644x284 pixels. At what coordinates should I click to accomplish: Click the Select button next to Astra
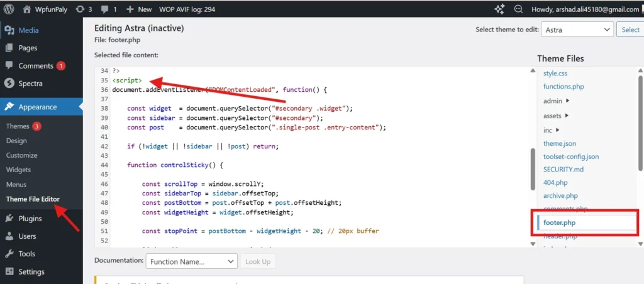pos(630,30)
